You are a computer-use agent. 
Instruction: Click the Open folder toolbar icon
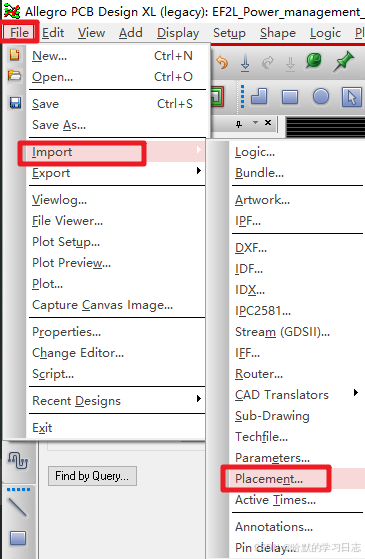tap(15, 76)
